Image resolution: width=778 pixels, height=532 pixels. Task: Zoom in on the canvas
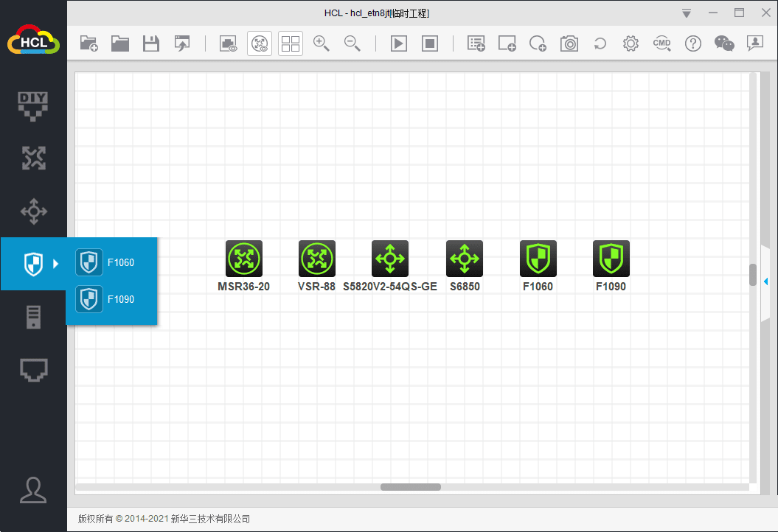(x=321, y=43)
